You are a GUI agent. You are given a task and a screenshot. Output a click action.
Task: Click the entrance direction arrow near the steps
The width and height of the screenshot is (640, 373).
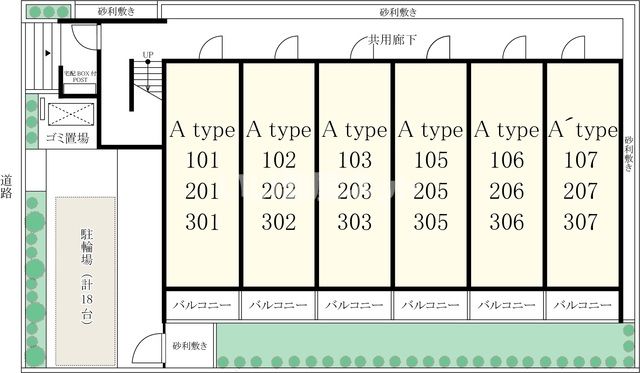[48, 53]
